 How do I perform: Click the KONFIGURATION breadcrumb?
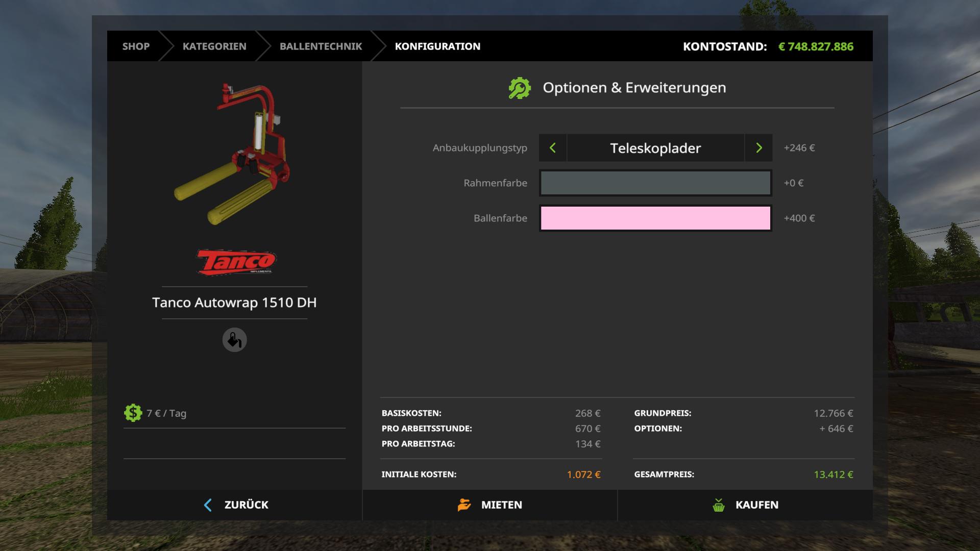(437, 46)
